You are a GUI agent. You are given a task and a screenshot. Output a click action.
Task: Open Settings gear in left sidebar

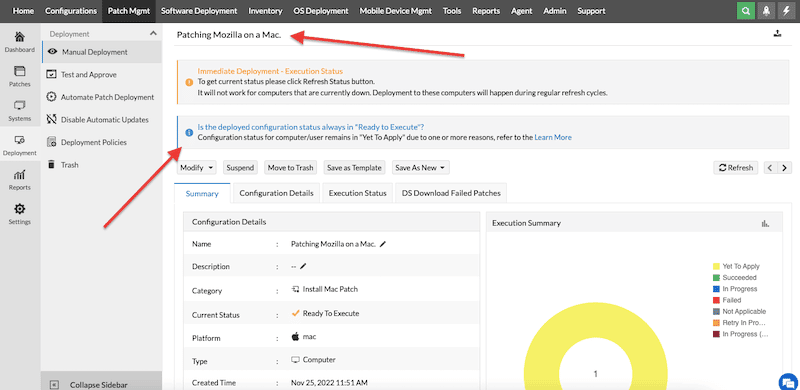coord(20,214)
